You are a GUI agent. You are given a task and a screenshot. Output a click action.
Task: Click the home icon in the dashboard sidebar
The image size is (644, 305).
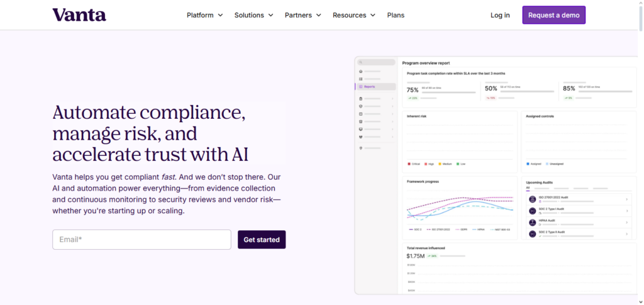click(x=360, y=72)
